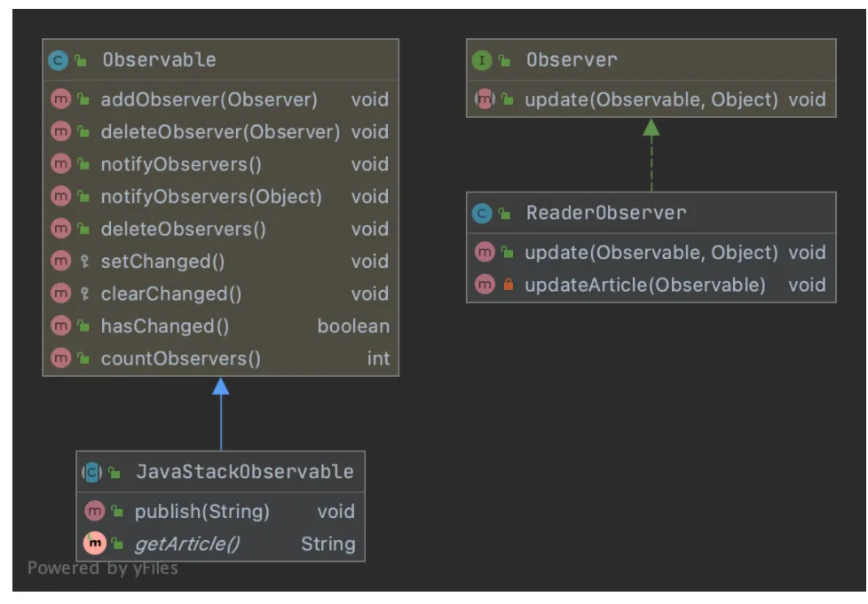
Task: Click the Observer interface icon
Action: (x=482, y=60)
